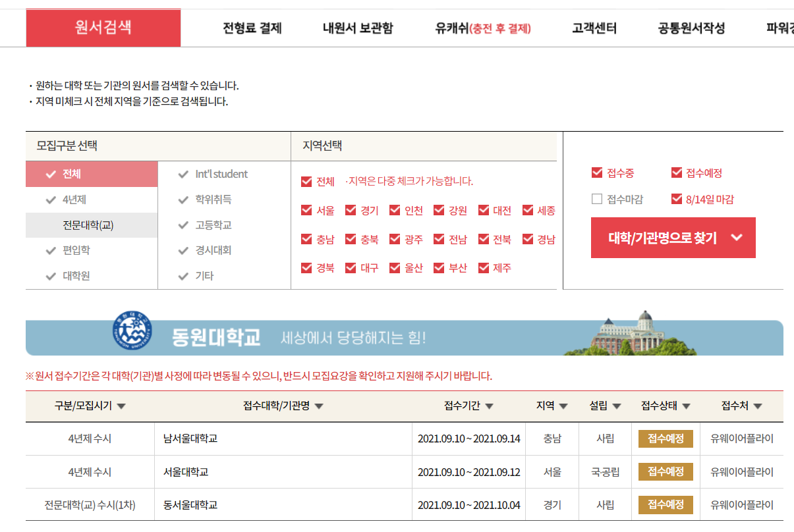
Task: Select 편입학 recruitment category
Action: coord(92,250)
